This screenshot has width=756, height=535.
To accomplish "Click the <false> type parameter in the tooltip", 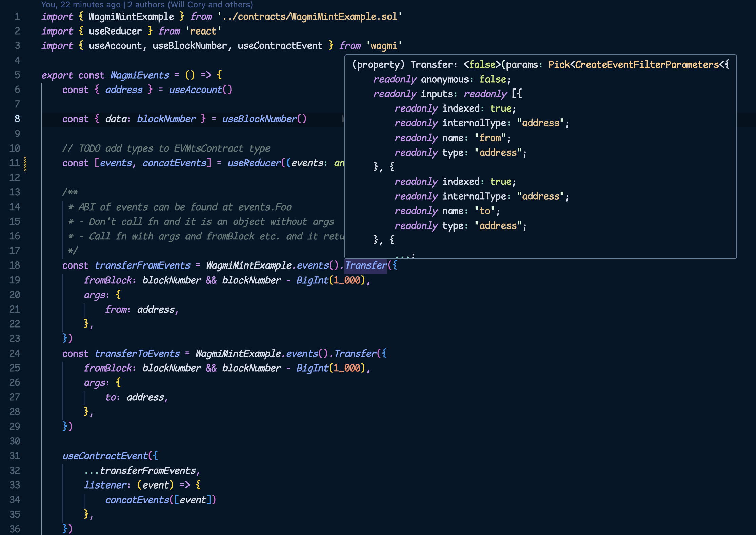I will point(482,64).
